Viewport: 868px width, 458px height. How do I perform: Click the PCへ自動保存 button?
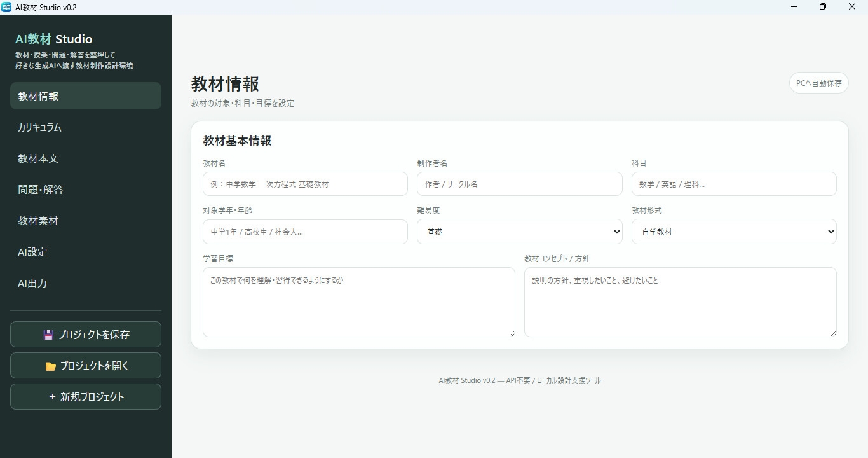(819, 83)
